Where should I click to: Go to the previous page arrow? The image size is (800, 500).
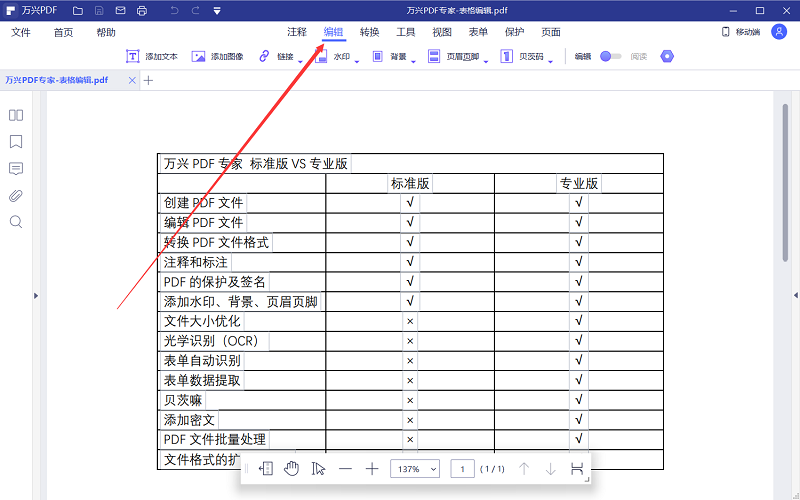click(523, 468)
